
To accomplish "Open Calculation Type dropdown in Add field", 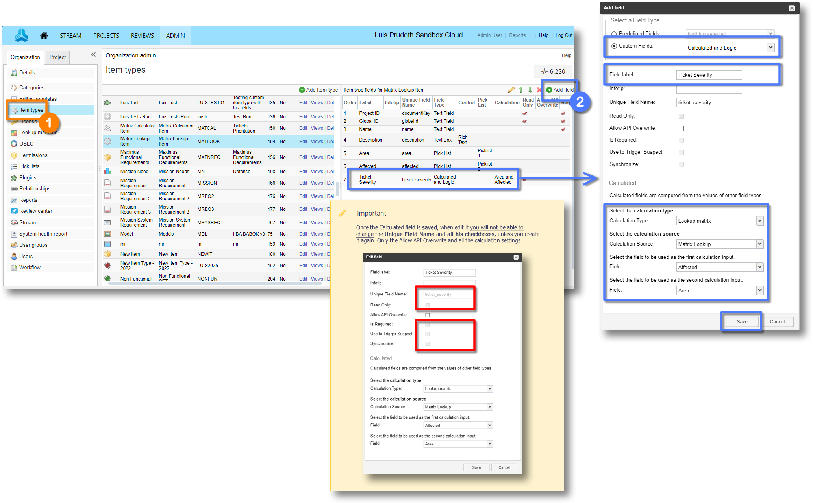I will (x=720, y=221).
